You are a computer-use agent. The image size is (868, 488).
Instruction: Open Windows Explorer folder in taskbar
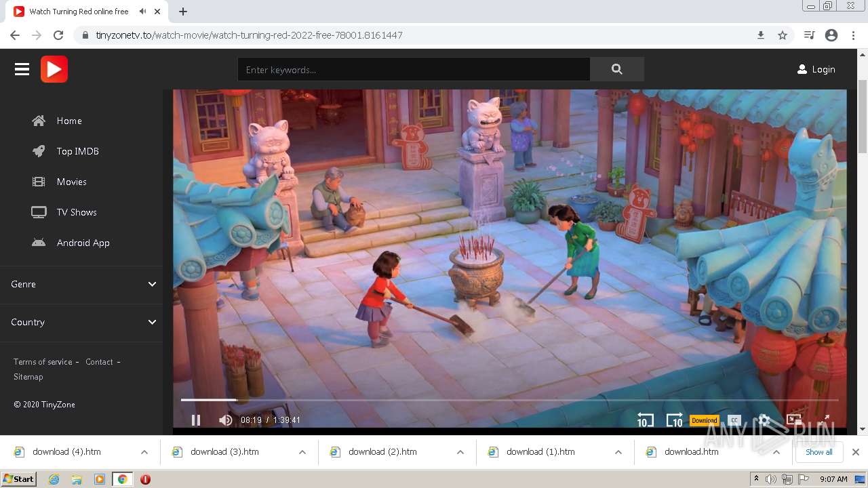77,479
